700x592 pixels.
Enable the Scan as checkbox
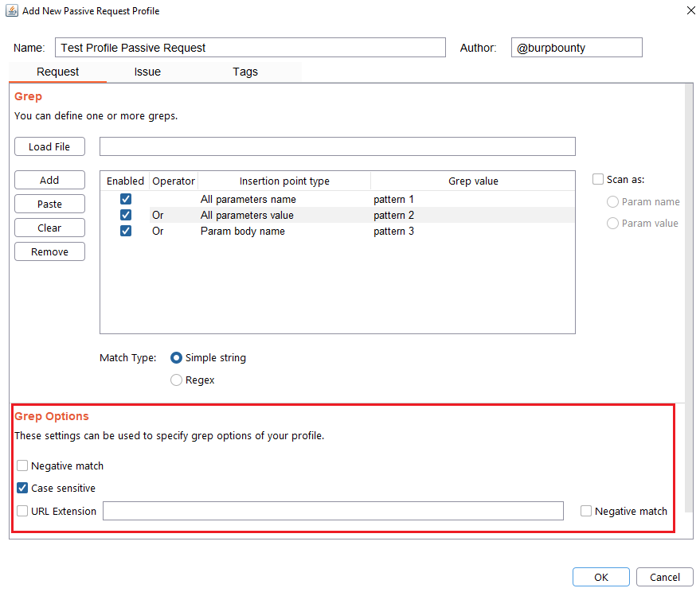(598, 180)
